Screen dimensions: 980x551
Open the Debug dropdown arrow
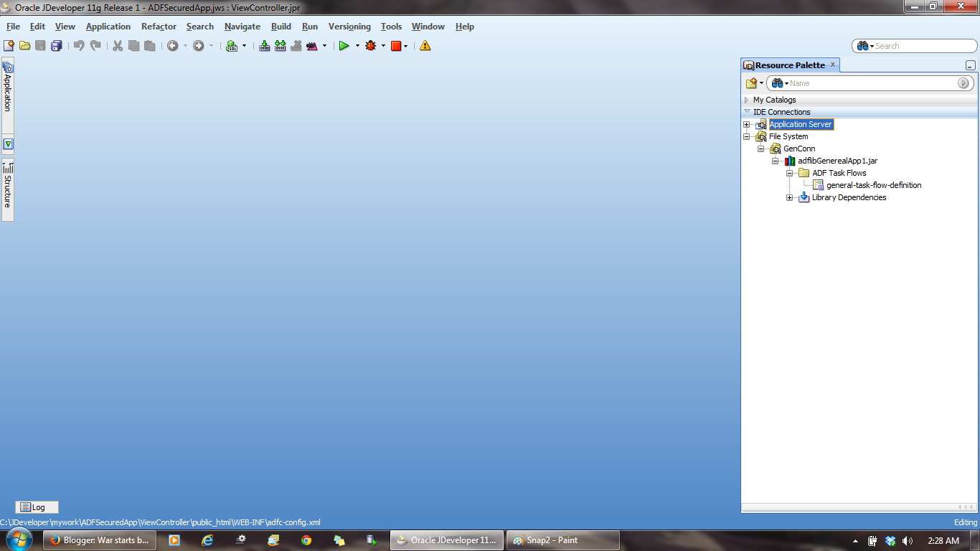point(383,46)
